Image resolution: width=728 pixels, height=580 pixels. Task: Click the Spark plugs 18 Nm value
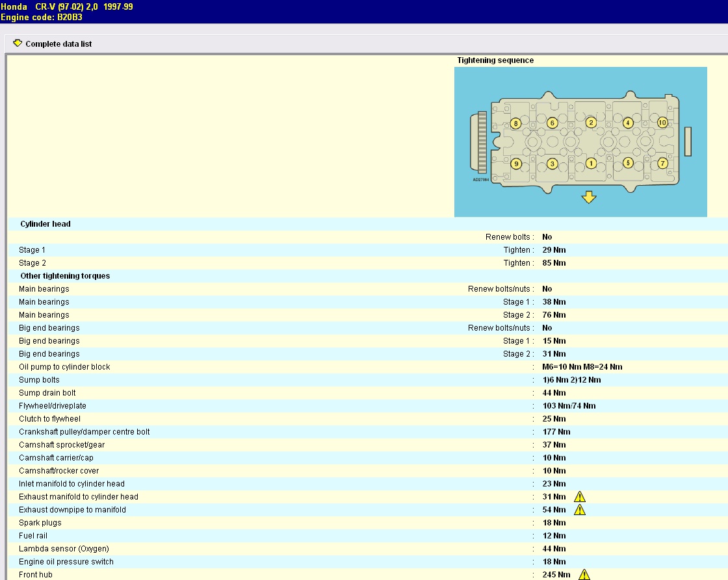click(554, 523)
